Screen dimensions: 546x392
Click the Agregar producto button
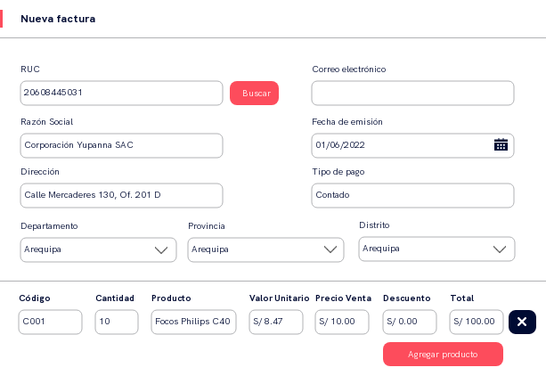[x=443, y=355]
